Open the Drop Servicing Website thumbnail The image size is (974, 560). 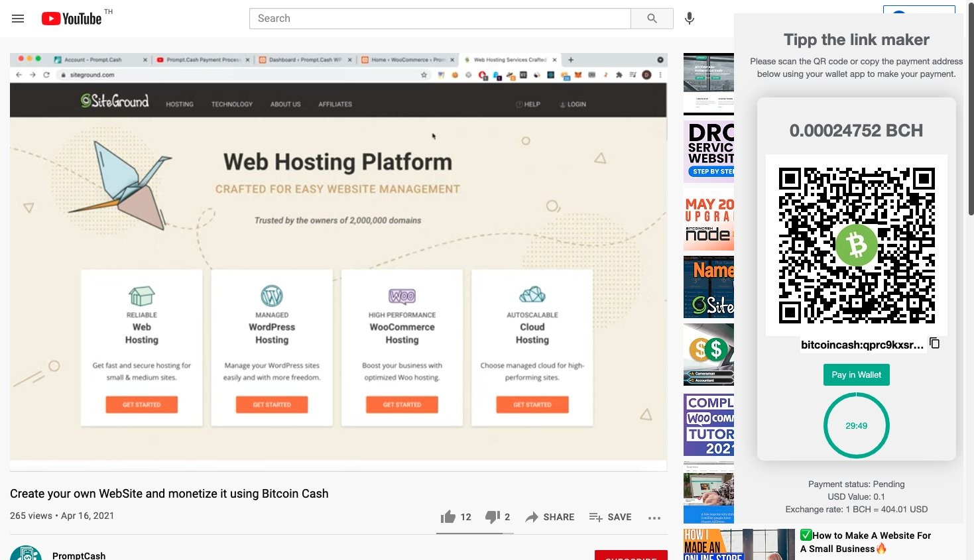[709, 152]
